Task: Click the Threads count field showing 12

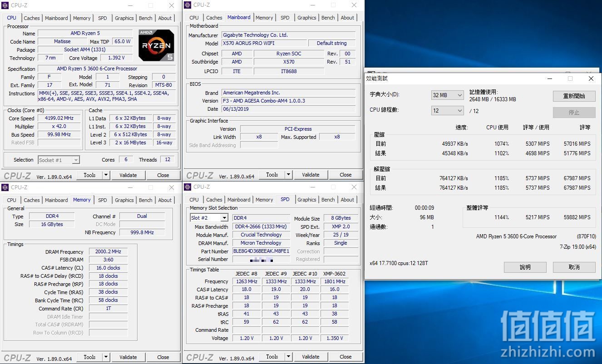Action: point(168,159)
